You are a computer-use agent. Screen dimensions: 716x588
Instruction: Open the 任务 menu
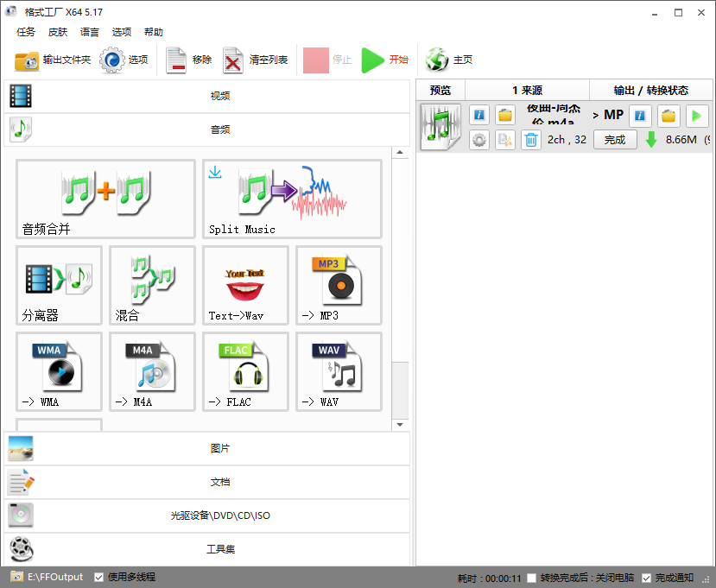pos(26,32)
